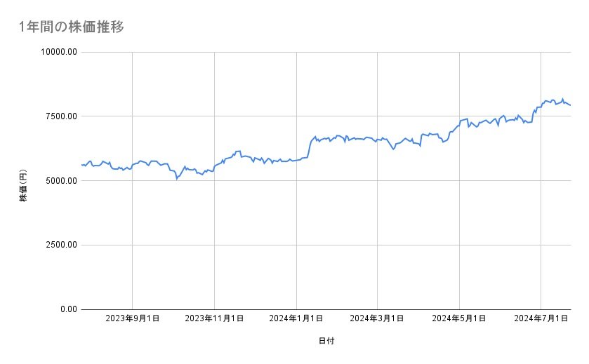Select the 2024年3月1日 date label
This screenshot has height=364, width=589.
377,318
